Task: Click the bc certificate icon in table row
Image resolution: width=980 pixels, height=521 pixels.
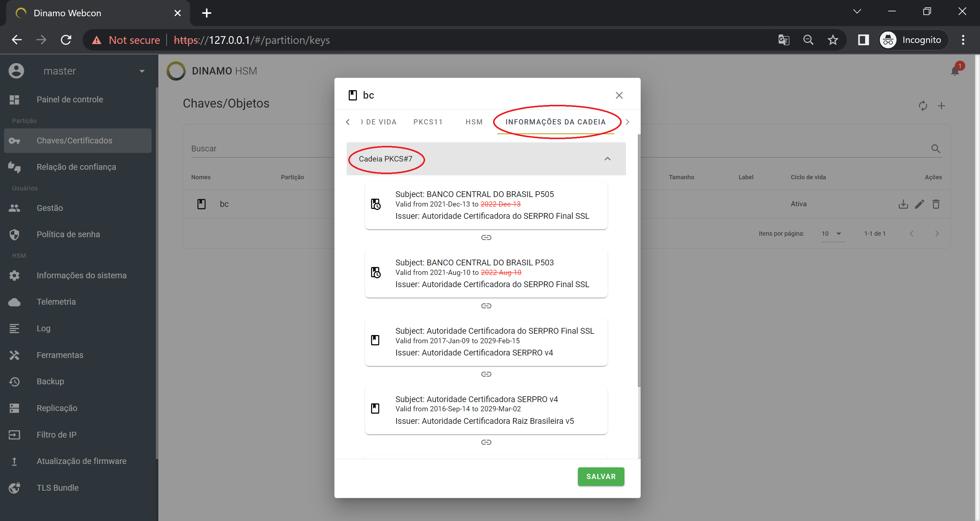Action: [201, 204]
